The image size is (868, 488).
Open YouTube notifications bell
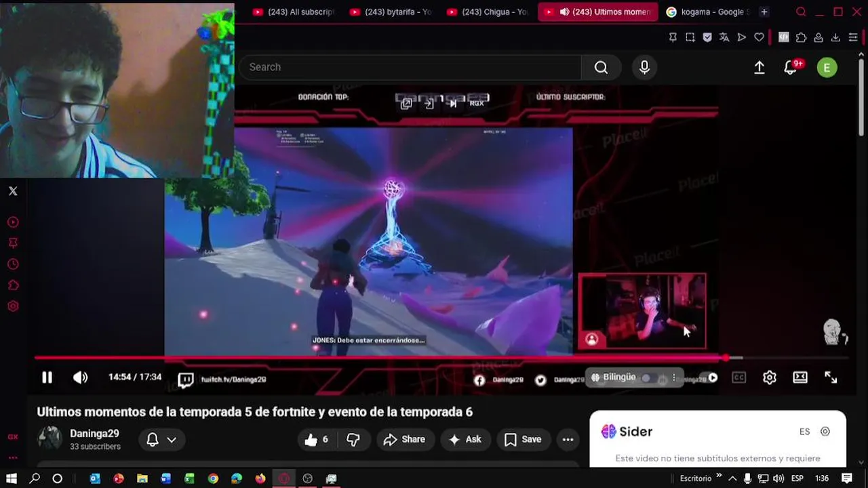791,67
